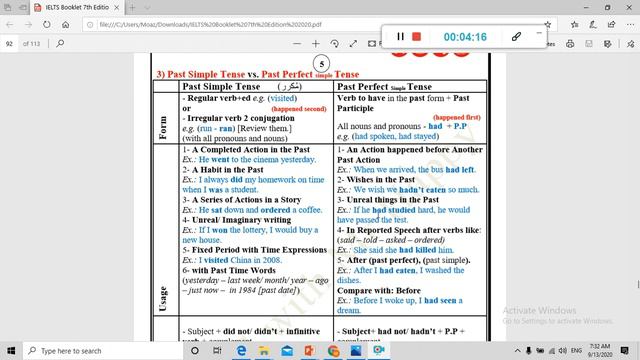Screen dimensions: 640x360
Task: Pin the PDF toolbar
Action: pyautogui.click(x=631, y=44)
